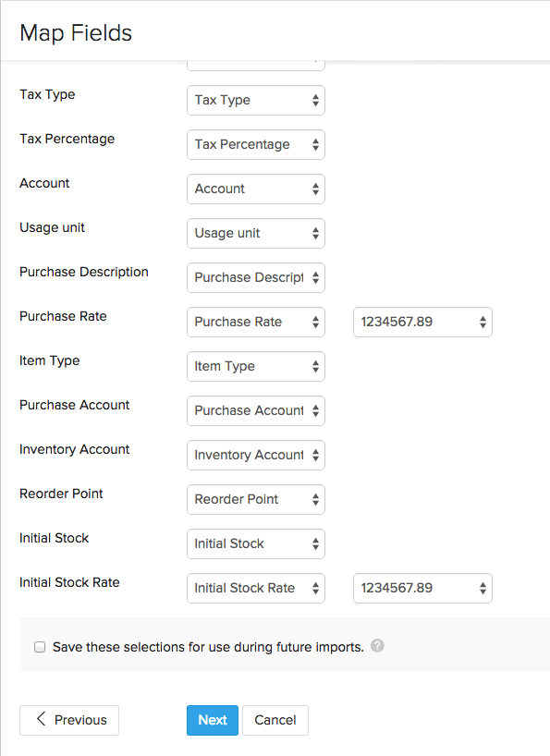Open the Initial Stock dropdown

point(256,543)
